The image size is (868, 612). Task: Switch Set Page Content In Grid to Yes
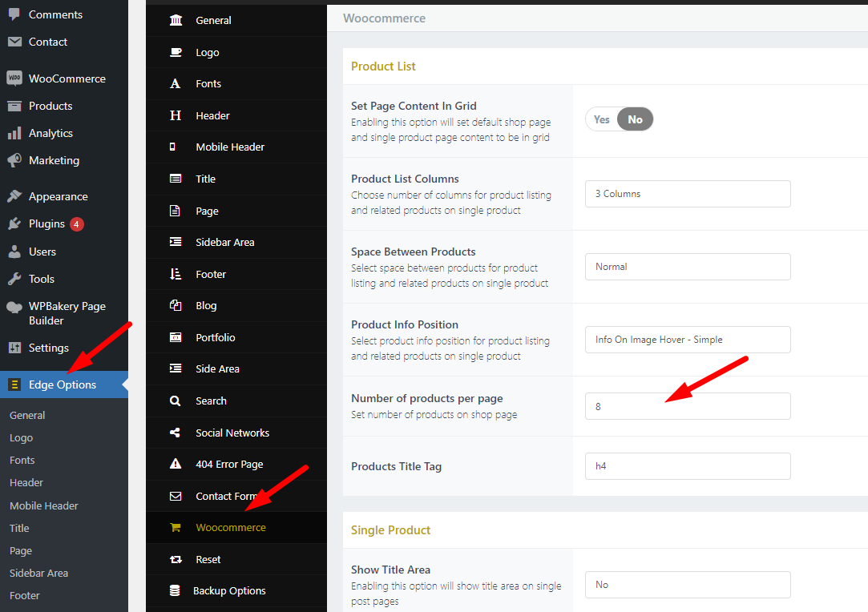[602, 119]
